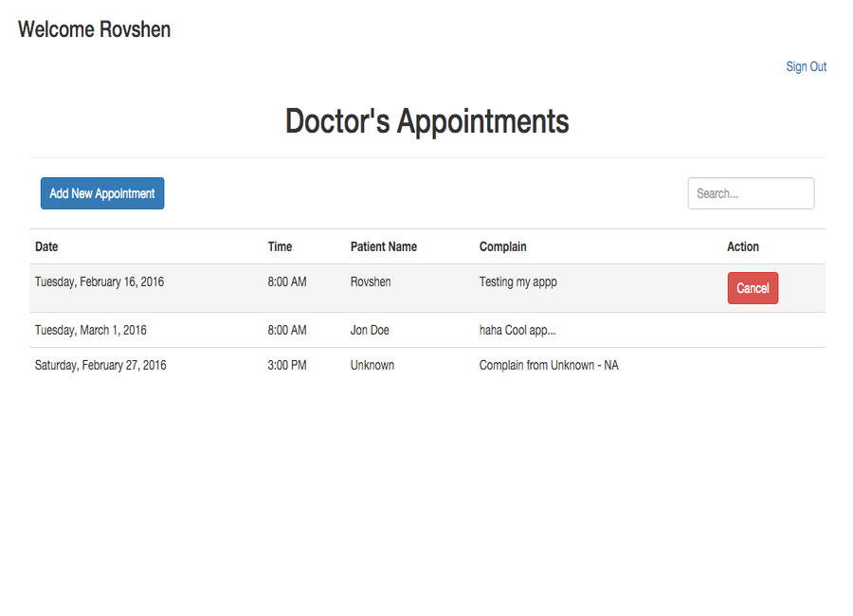The height and width of the screenshot is (616, 853).
Task: Select the Tuesday, March 1, 2016 date cell
Action: tap(91, 330)
